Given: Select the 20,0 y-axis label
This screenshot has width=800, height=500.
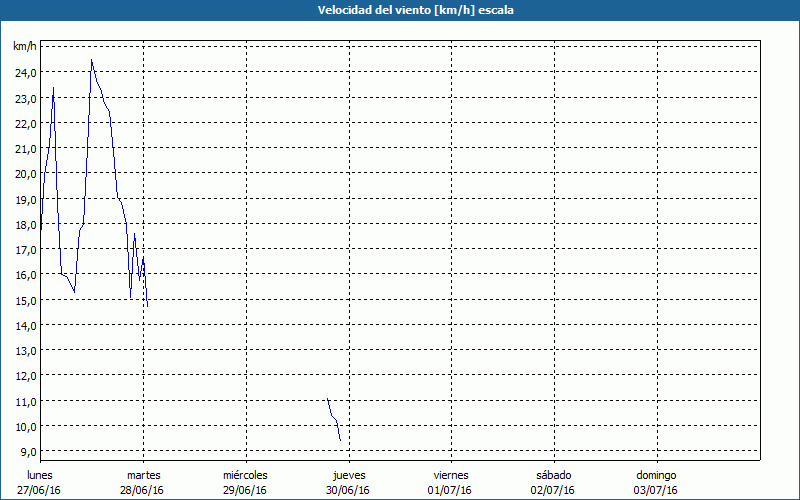Looking at the screenshot, I should (25, 174).
